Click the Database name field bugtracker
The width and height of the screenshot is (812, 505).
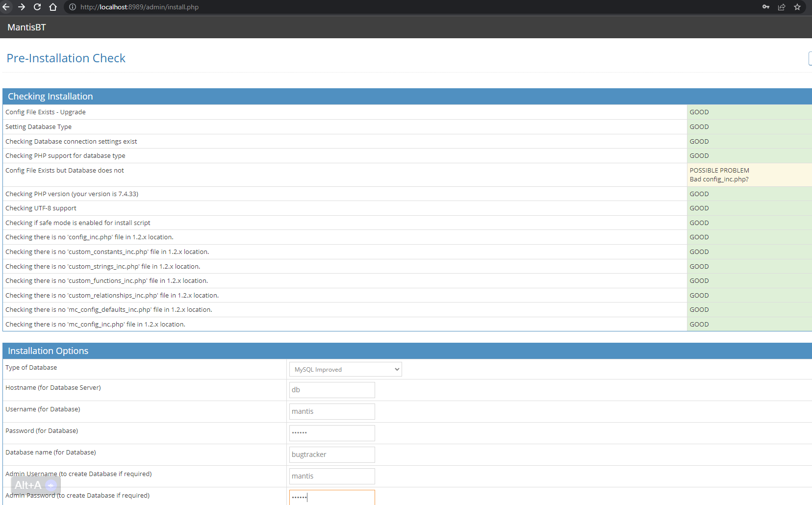pyautogui.click(x=332, y=454)
